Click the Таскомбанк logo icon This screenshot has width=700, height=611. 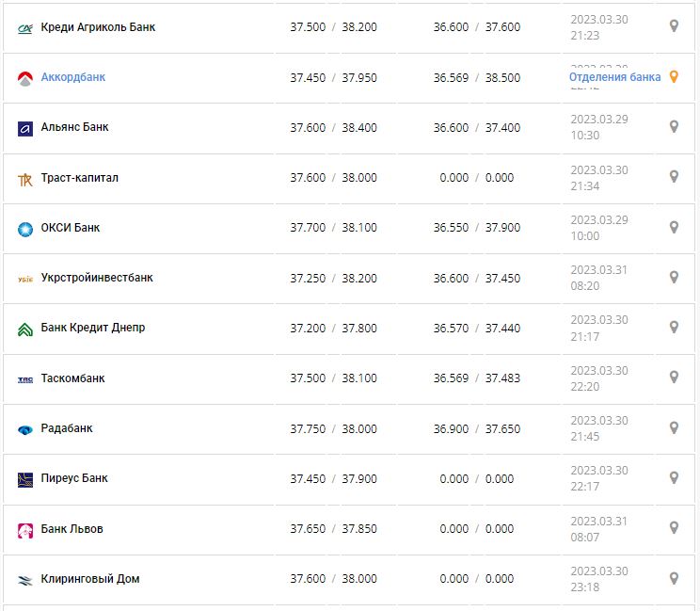(x=25, y=379)
